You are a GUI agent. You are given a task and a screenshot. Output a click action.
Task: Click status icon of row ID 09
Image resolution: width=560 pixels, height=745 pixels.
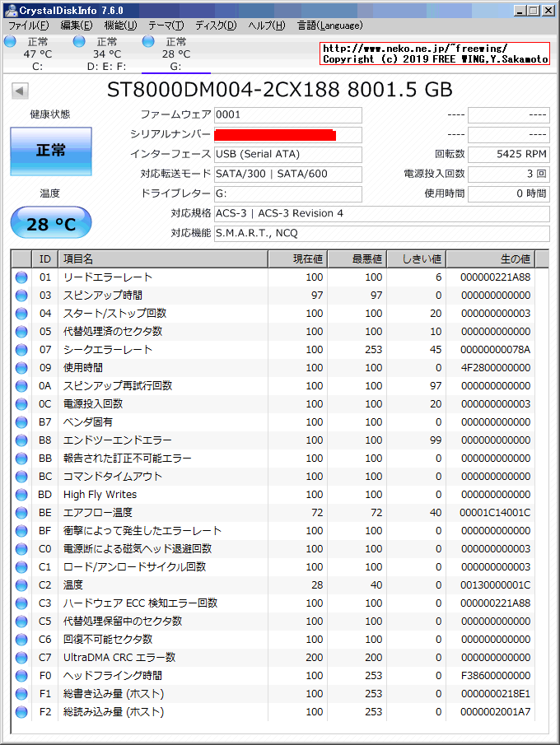pyautogui.click(x=21, y=368)
